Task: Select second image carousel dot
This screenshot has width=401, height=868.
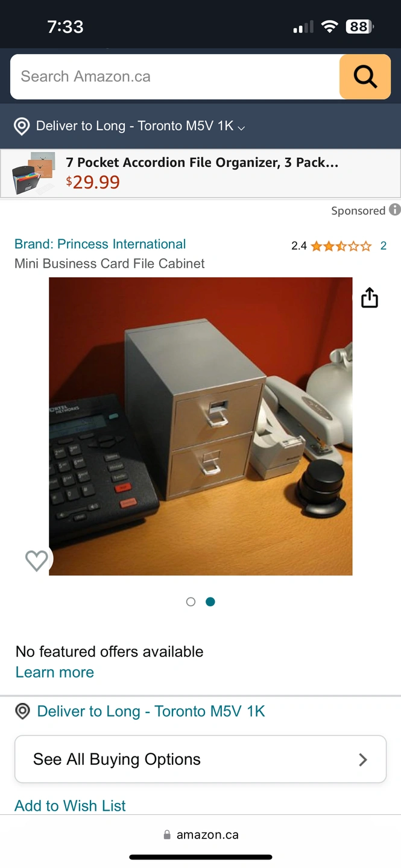Action: (210, 602)
